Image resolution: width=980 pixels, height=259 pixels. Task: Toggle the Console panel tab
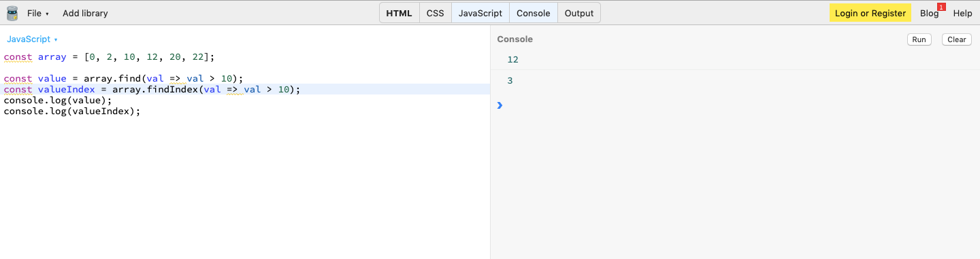(534, 13)
